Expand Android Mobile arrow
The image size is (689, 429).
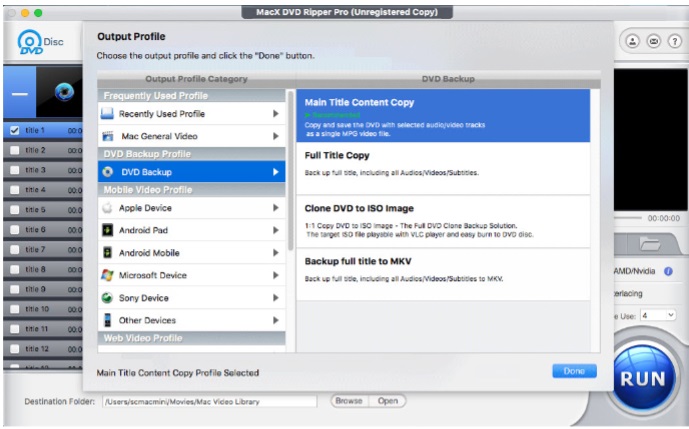click(x=276, y=253)
